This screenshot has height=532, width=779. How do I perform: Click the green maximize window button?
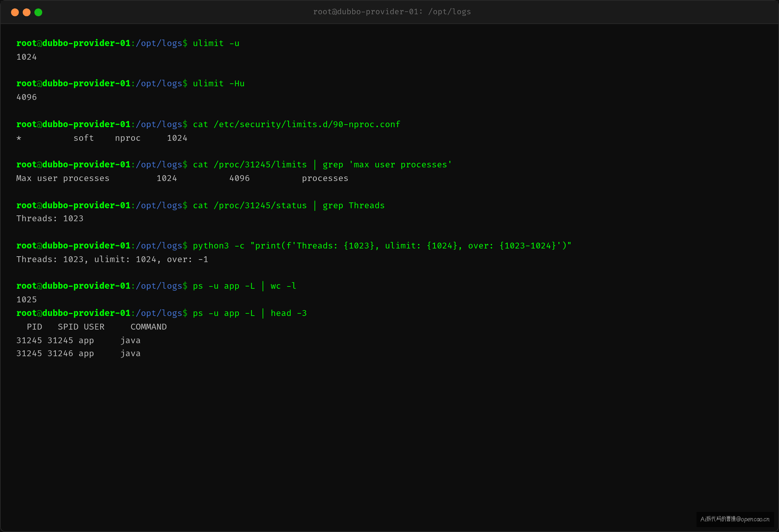pyautogui.click(x=38, y=12)
